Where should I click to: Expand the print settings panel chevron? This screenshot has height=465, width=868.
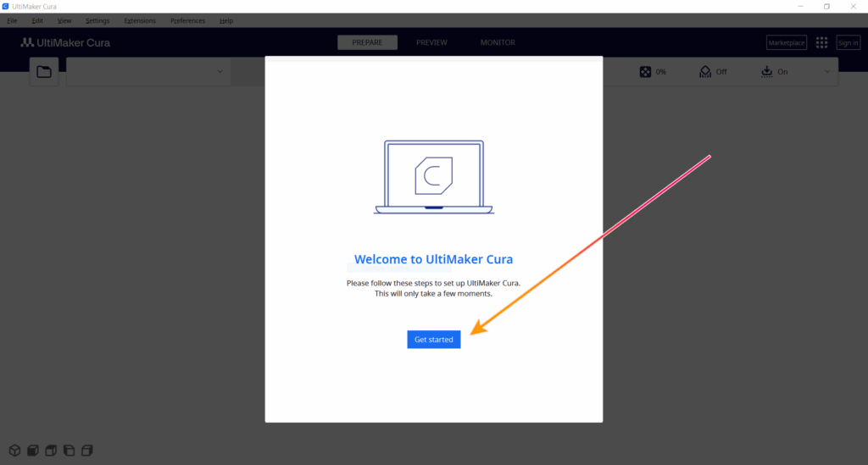pos(827,72)
